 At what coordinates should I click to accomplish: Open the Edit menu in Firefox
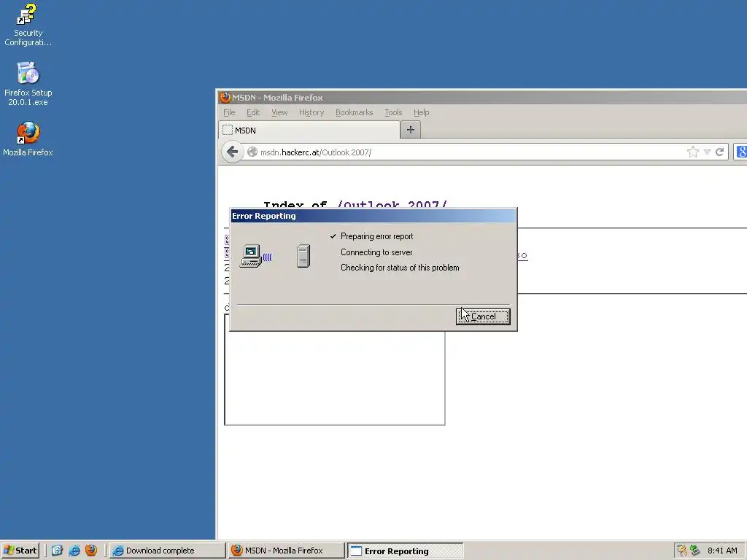(253, 112)
